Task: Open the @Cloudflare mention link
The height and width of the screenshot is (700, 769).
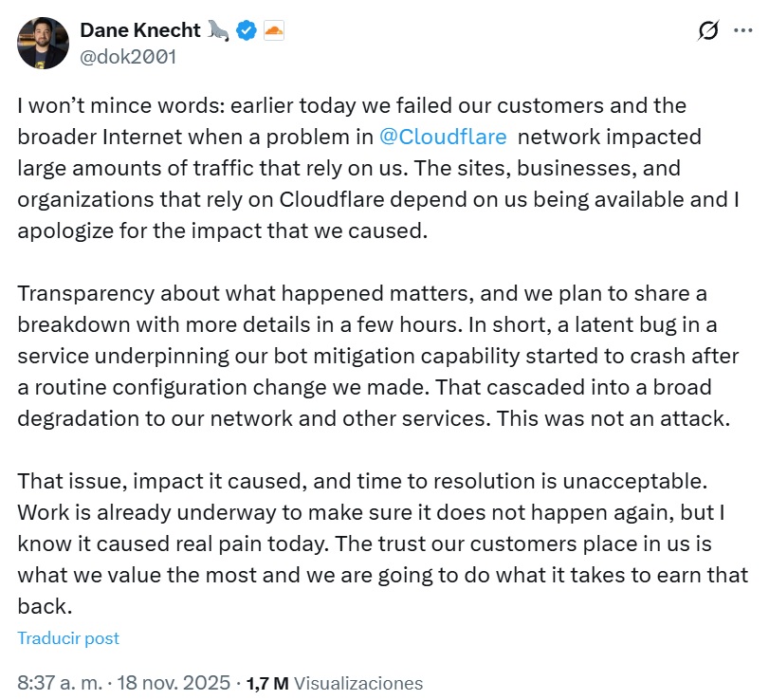Action: (x=442, y=136)
